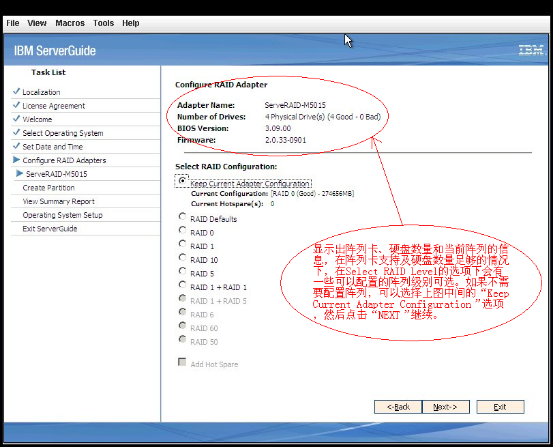Click the IBM ServerGuide title text
The width and height of the screenshot is (554, 447).
click(55, 51)
